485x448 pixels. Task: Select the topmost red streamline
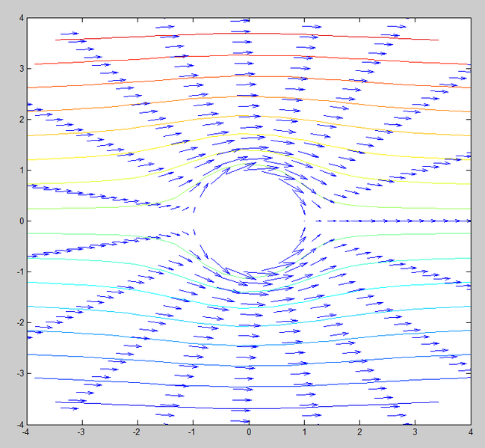point(249,33)
